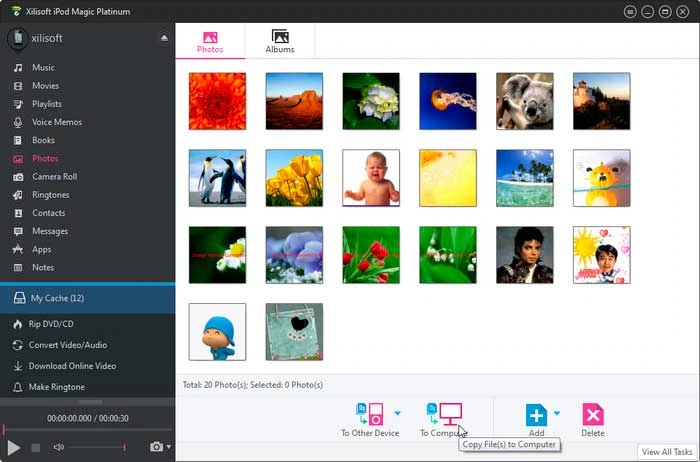Select the yellow gradient photo thumbnail
This screenshot has height=462, width=700.
[x=448, y=178]
